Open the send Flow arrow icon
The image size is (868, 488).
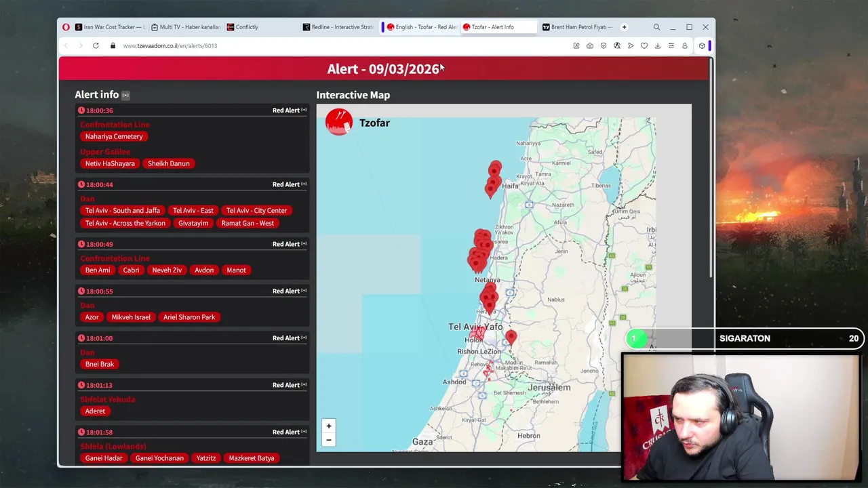631,45
